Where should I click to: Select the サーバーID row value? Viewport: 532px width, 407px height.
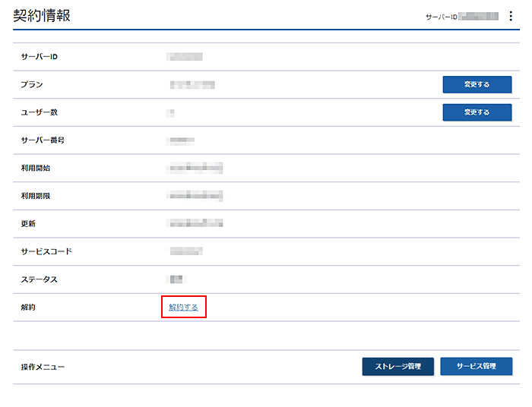185,56
